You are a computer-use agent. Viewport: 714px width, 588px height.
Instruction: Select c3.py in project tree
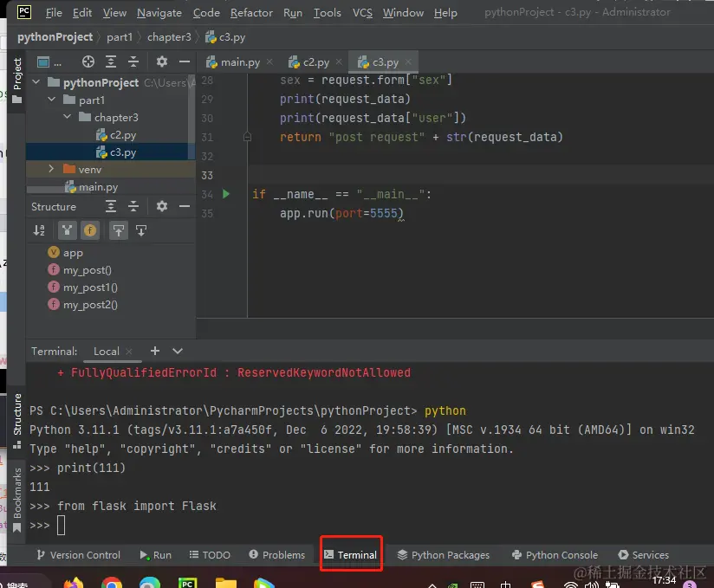pos(115,152)
